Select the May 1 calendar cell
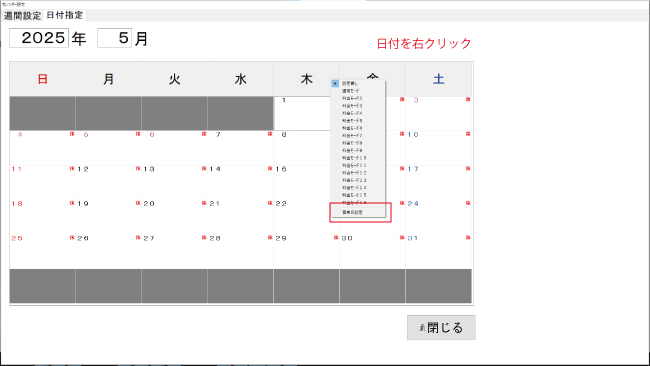Viewport: 650px width, 366px height. [302, 114]
